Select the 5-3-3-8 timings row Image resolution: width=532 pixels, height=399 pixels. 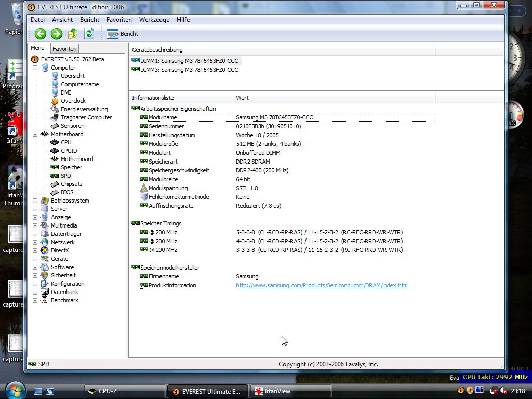coord(287,232)
